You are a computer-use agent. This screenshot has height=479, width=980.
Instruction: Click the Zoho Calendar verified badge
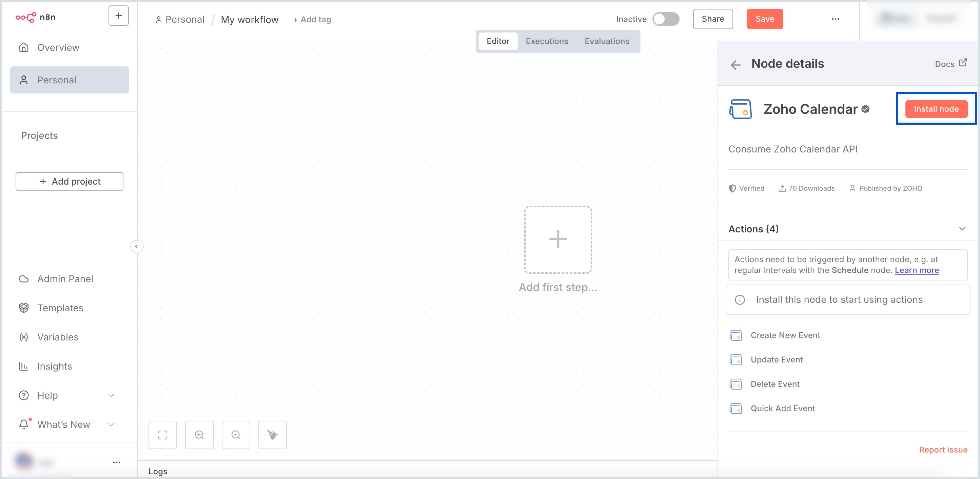coord(865,109)
